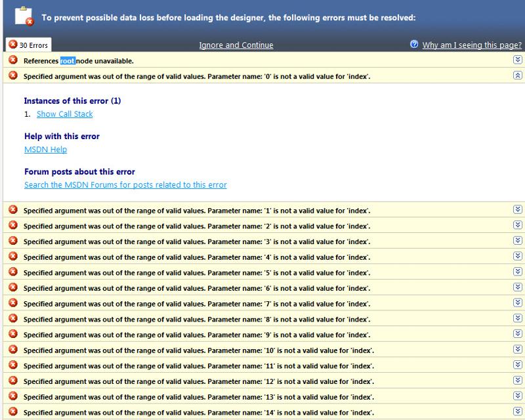Click the red error icon on the '12' index row
Image resolution: width=525 pixels, height=420 pixels.
pyautogui.click(x=13, y=381)
